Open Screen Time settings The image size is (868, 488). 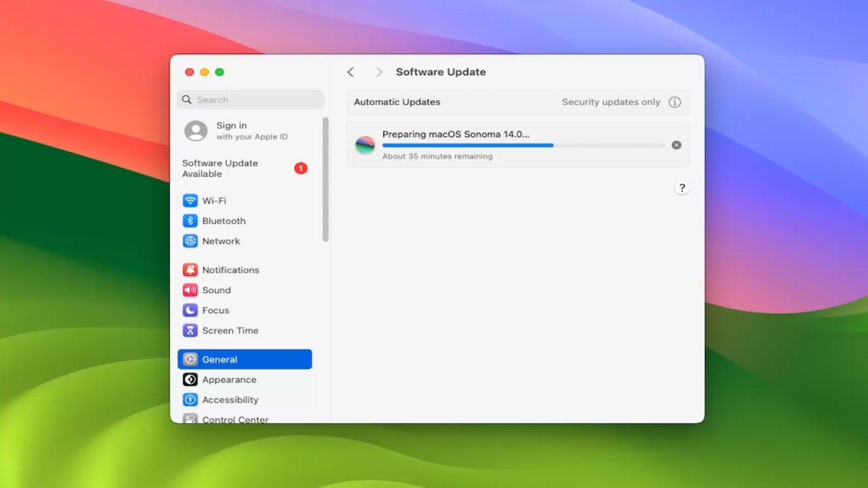[245, 331]
